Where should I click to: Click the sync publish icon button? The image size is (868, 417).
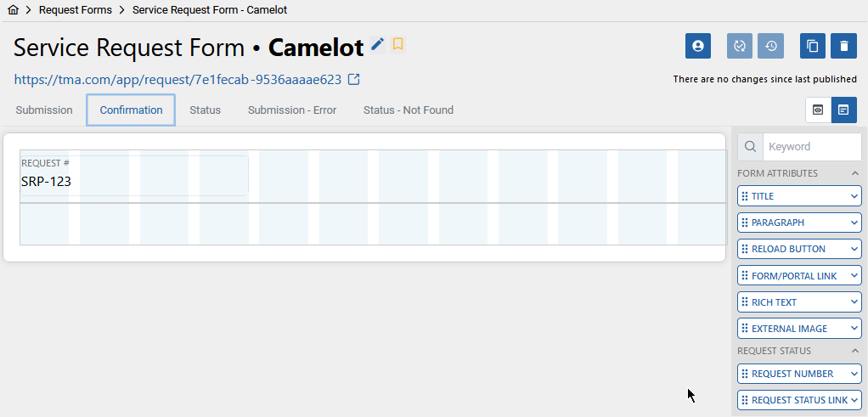[x=740, y=46]
